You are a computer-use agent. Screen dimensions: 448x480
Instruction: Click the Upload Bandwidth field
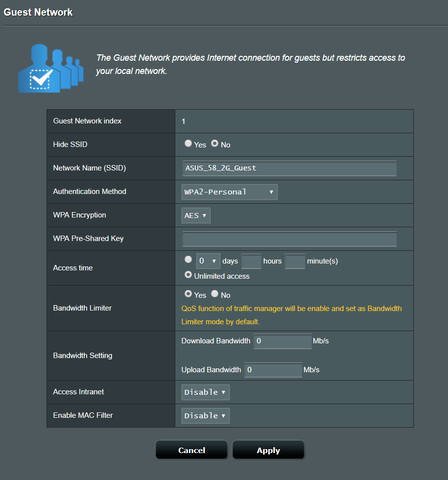click(273, 370)
